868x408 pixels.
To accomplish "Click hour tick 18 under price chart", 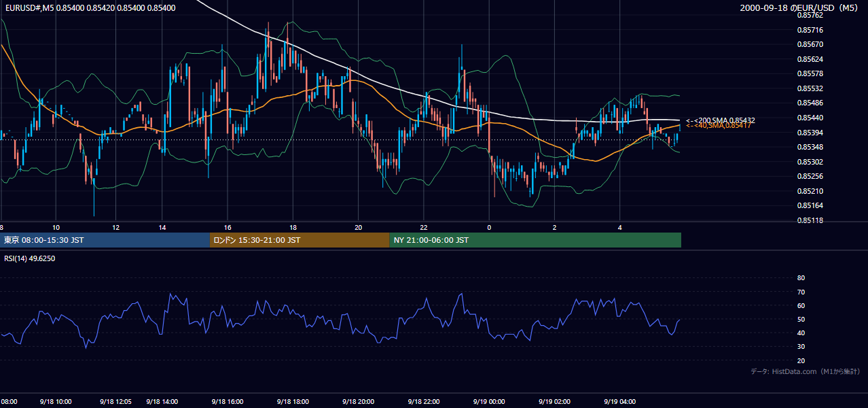I will (x=293, y=227).
